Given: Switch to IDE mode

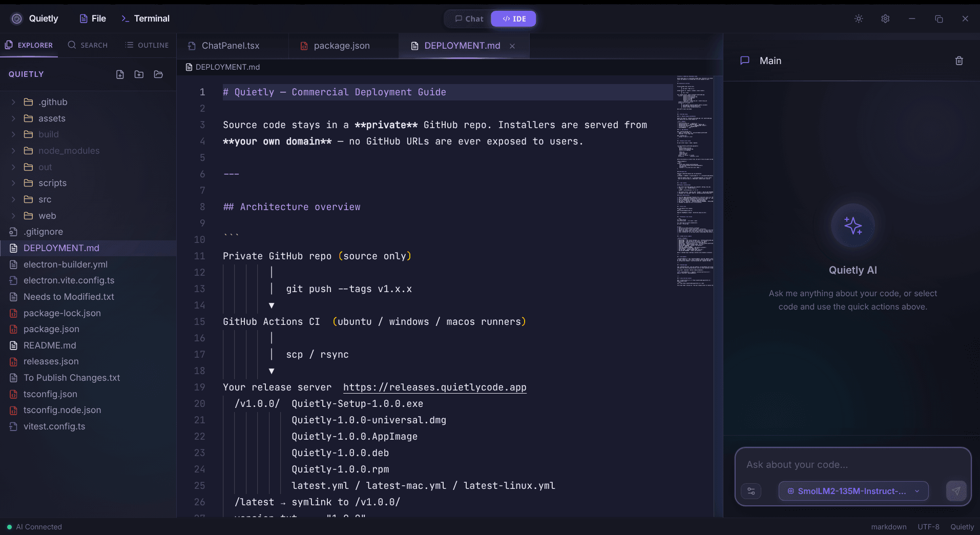Looking at the screenshot, I should (514, 19).
